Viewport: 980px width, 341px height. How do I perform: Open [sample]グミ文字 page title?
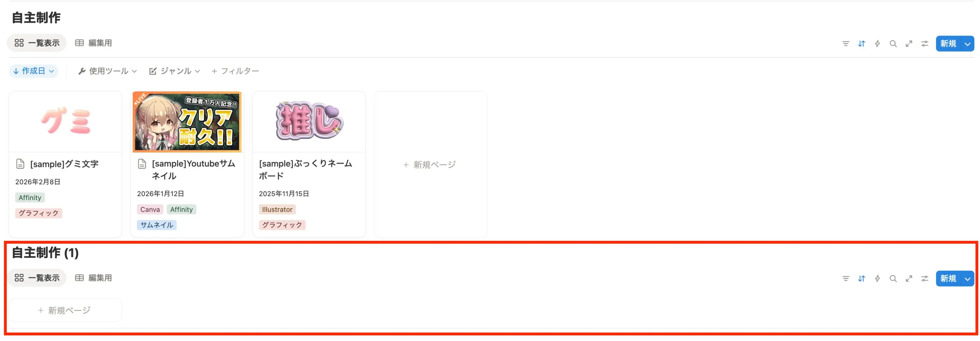click(x=64, y=164)
